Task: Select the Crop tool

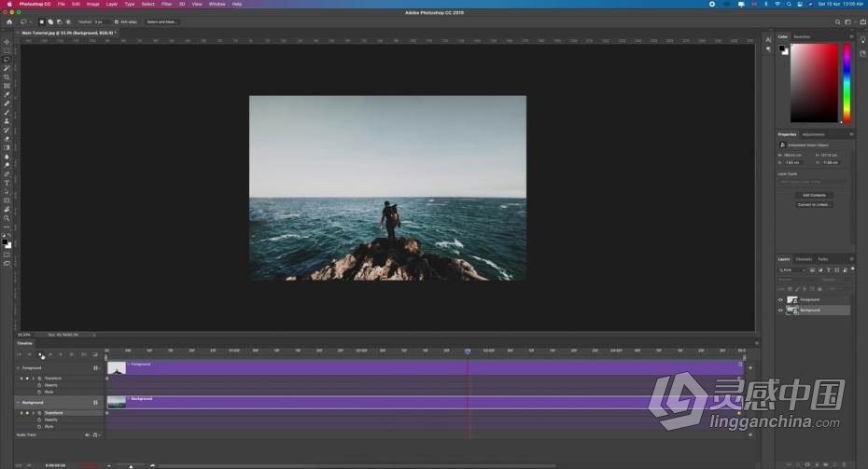Action: pyautogui.click(x=7, y=77)
